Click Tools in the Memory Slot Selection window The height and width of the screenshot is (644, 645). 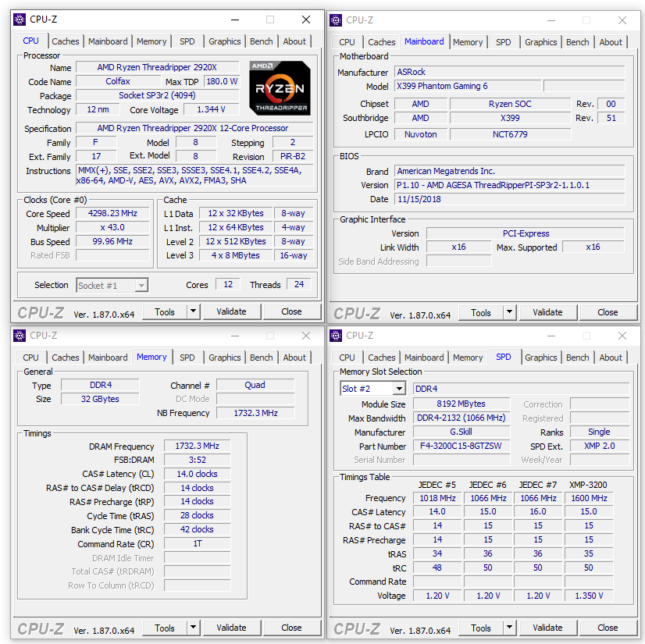tap(481, 628)
